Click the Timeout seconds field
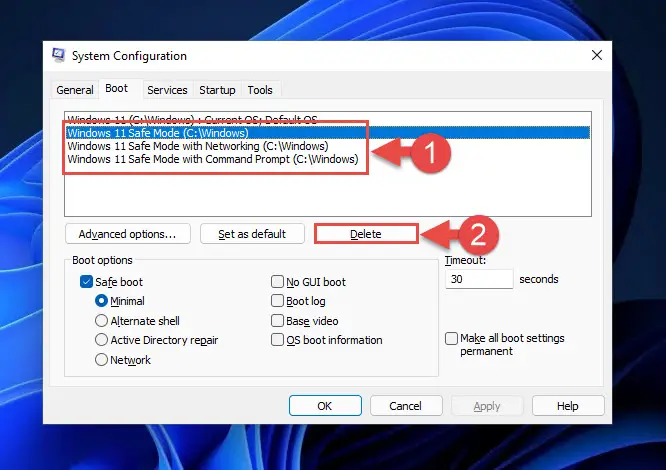Viewport: 666px width, 470px height. pos(479,279)
